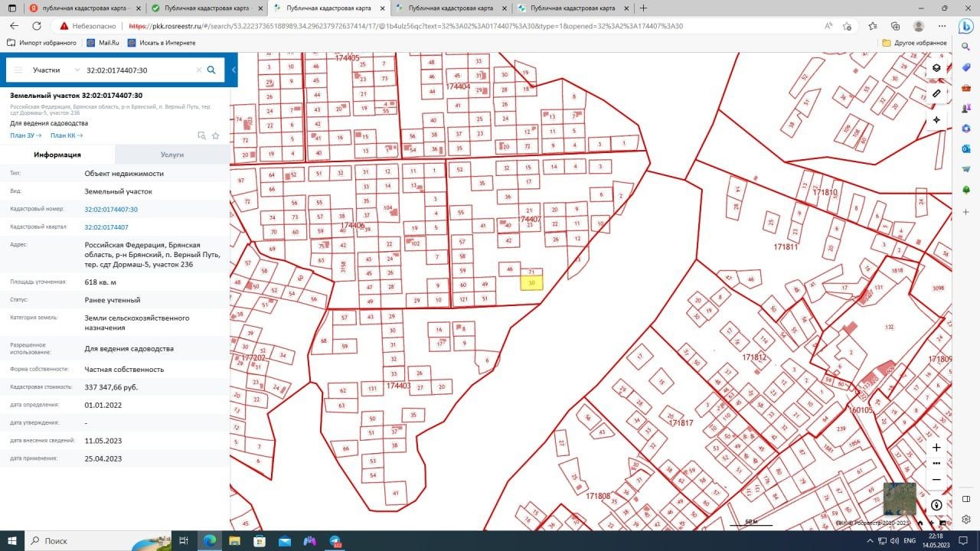Viewport: 980px width, 551px height.
Task: Zoom in the map with plus button
Action: (936, 448)
